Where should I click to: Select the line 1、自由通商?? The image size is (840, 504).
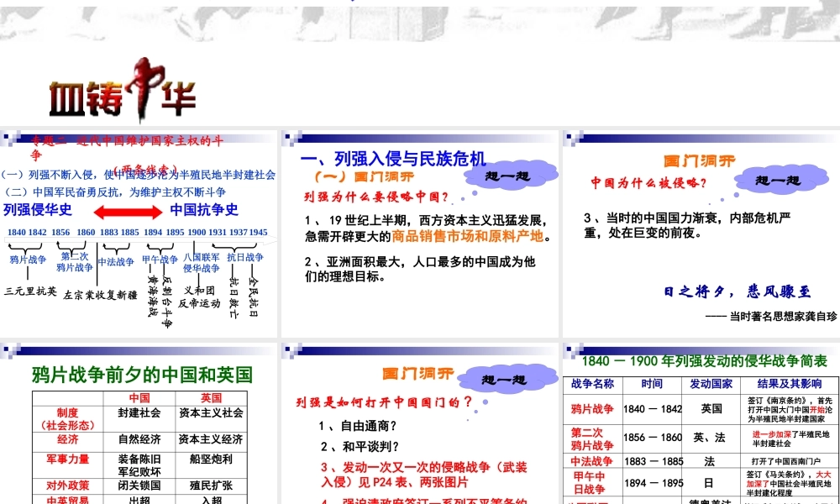357,427
